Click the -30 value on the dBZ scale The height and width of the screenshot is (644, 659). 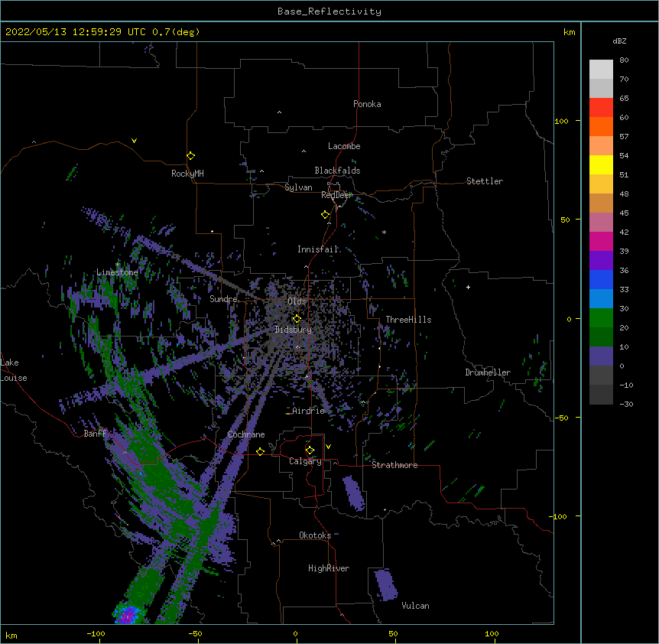626,405
